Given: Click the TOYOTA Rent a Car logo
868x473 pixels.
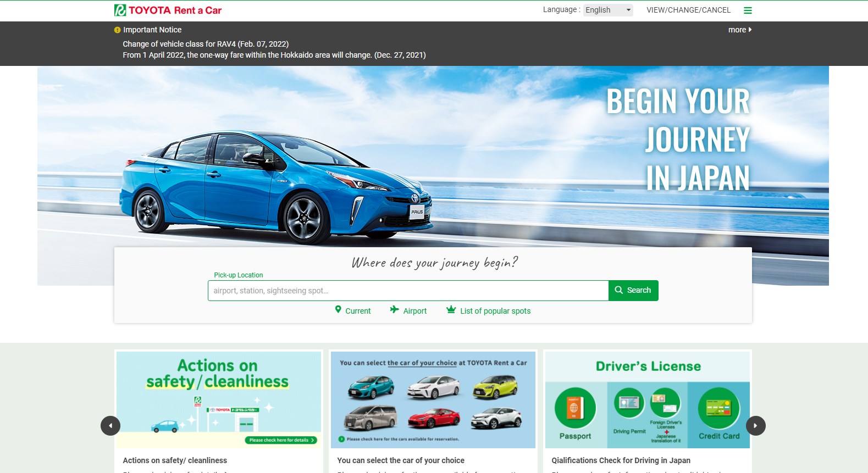Looking at the screenshot, I should [168, 10].
